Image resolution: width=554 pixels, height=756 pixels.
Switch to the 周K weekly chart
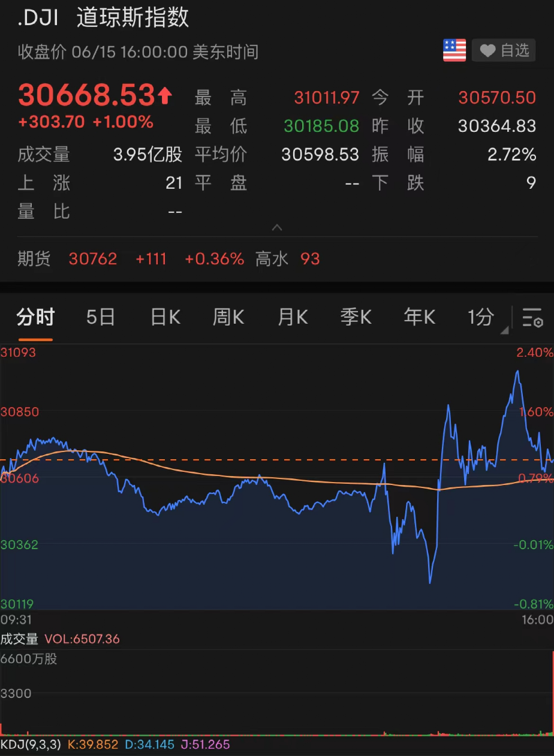[x=228, y=318]
